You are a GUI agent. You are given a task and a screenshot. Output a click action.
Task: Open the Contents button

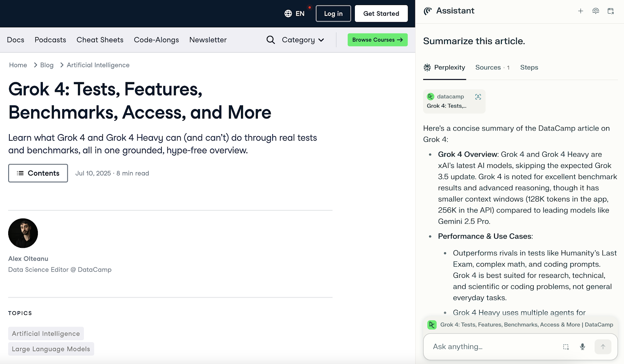[38, 173]
